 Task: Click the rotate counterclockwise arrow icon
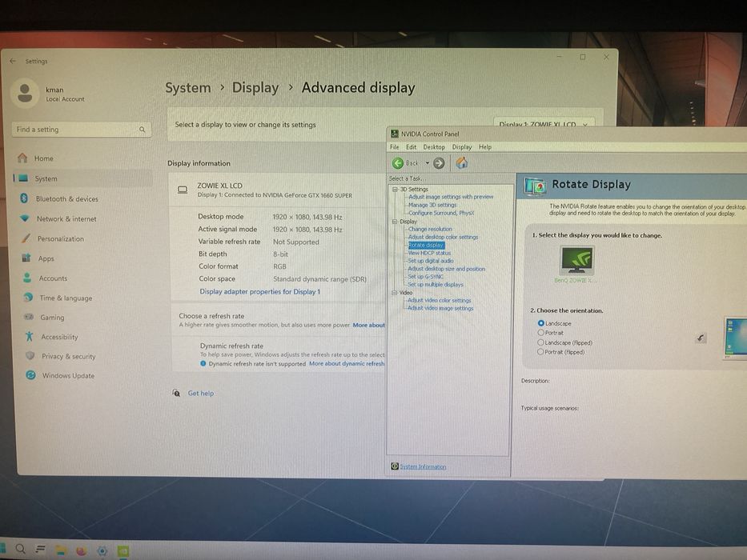(x=701, y=338)
